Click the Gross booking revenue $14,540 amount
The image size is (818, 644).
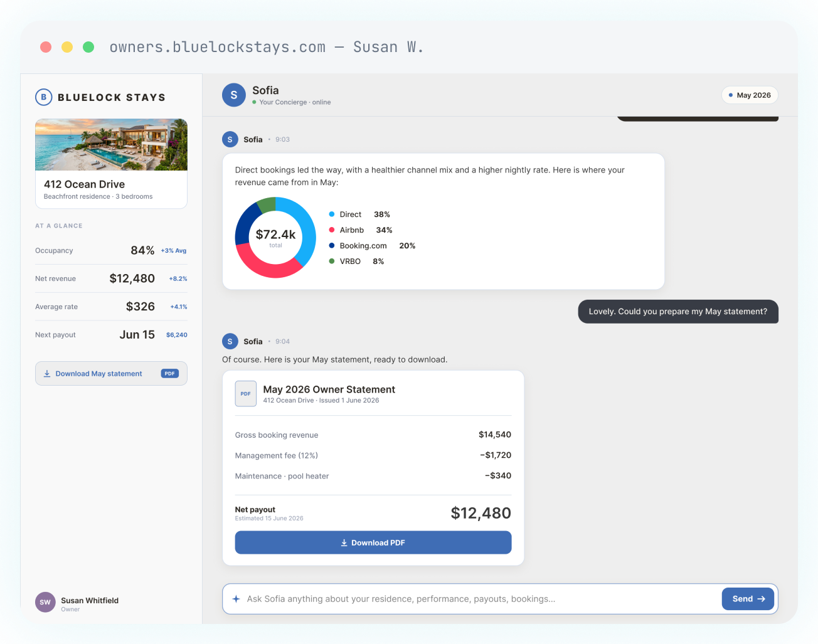coord(495,435)
